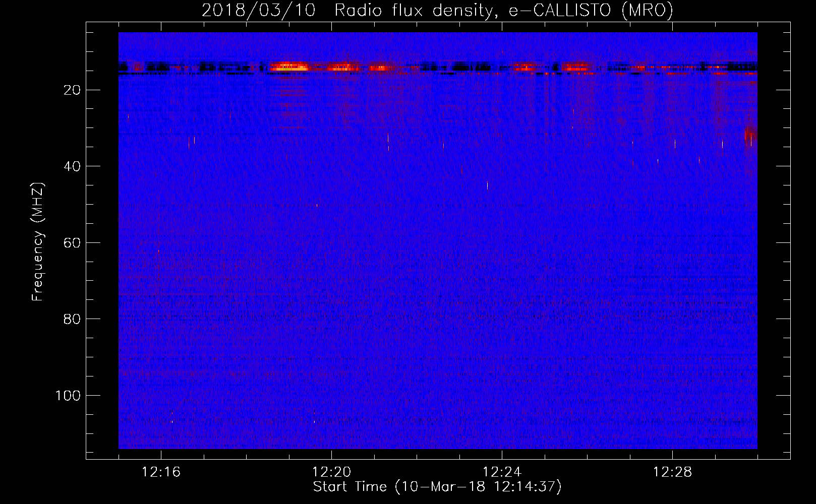Click the 60 MHz frequency tick label
The image size is (816, 504).
point(72,243)
